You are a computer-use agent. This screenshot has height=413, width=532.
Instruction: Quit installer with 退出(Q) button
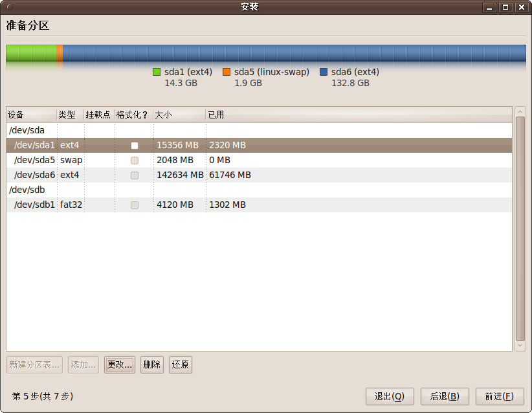coord(390,396)
